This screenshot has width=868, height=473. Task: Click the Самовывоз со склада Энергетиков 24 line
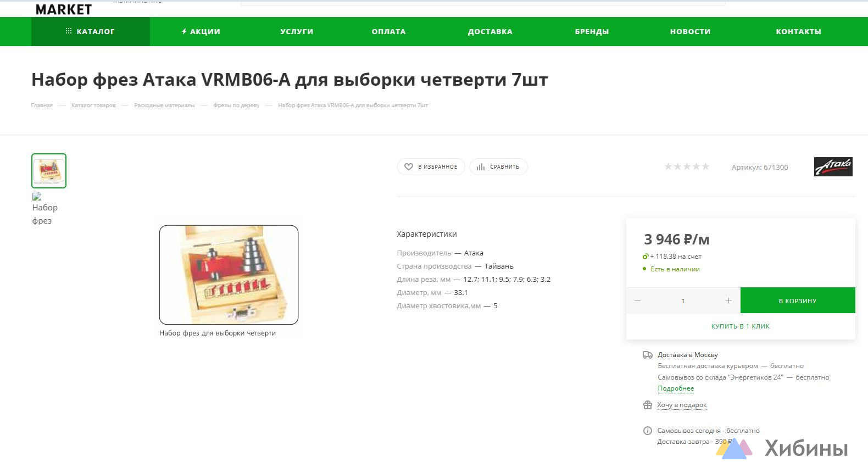(743, 377)
